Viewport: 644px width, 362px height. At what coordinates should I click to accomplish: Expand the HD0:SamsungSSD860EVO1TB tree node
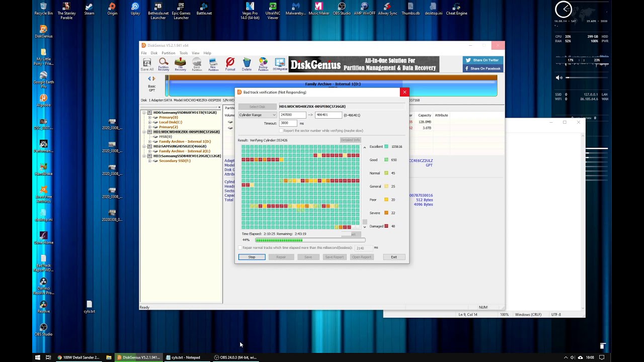pyautogui.click(x=144, y=113)
